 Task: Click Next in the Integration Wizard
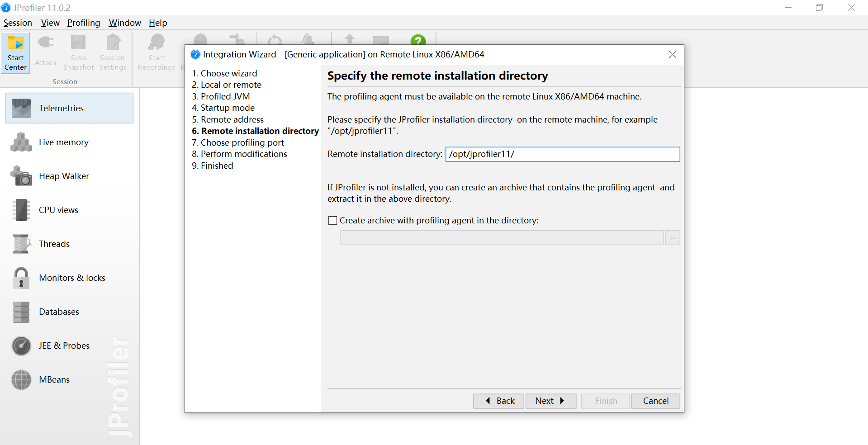pyautogui.click(x=550, y=401)
